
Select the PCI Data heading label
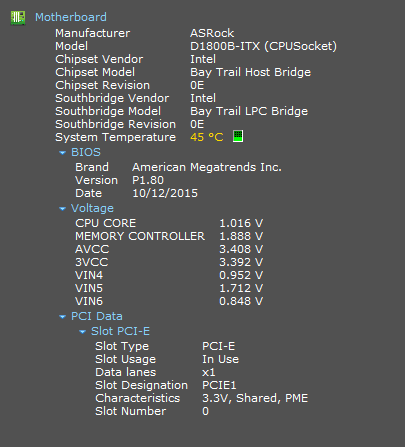(x=97, y=316)
